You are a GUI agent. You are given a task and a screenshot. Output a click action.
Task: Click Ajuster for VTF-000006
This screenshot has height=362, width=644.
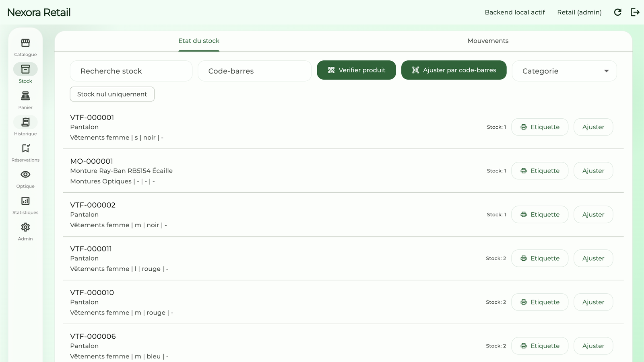(x=593, y=346)
